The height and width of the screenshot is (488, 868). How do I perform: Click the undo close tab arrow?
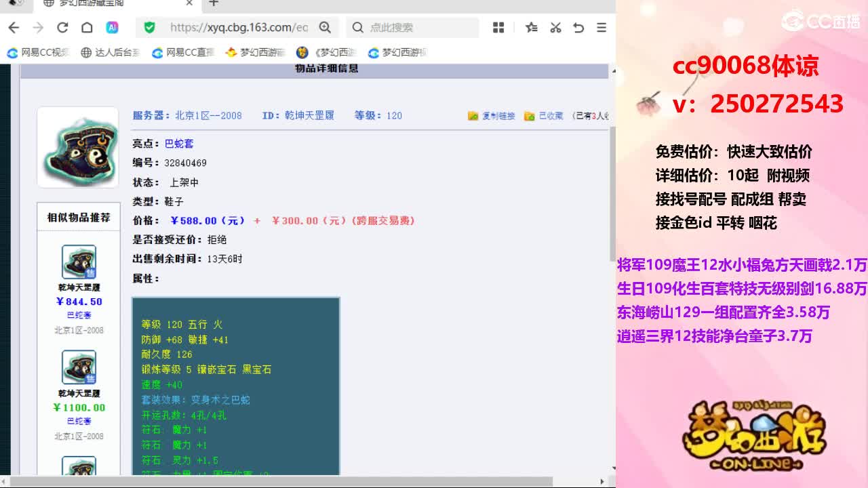coord(578,27)
